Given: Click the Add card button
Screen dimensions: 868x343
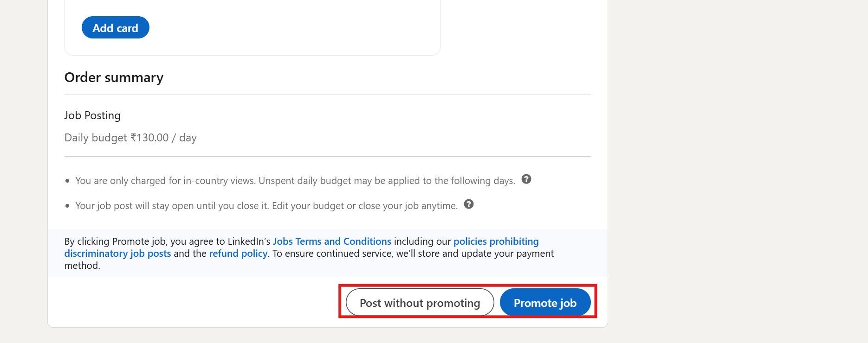Looking at the screenshot, I should (x=115, y=27).
